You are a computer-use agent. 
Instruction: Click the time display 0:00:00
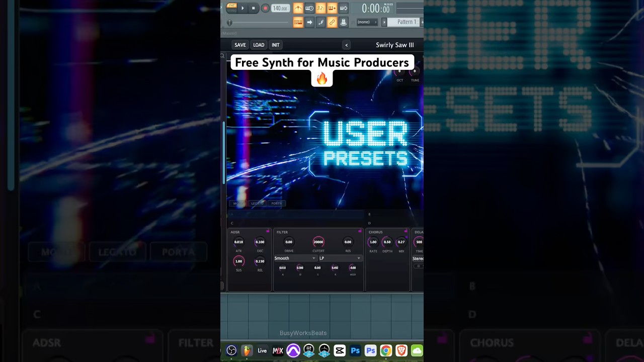click(376, 9)
